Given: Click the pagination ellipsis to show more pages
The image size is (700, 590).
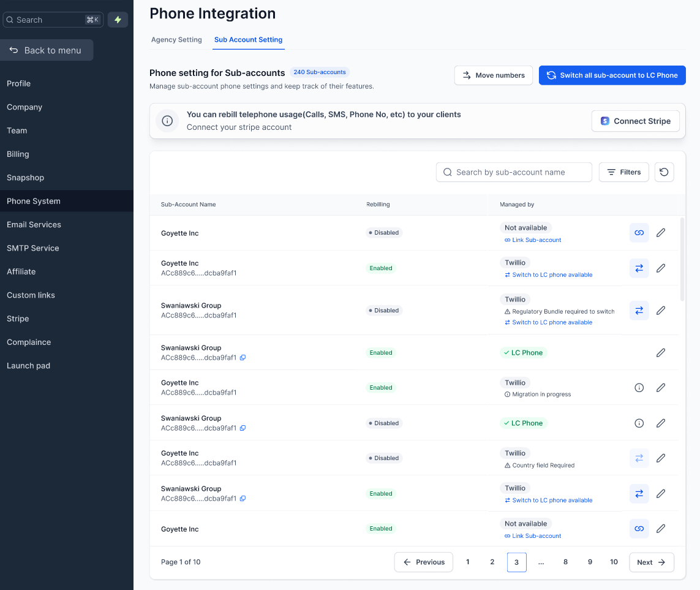Looking at the screenshot, I should tap(541, 562).
